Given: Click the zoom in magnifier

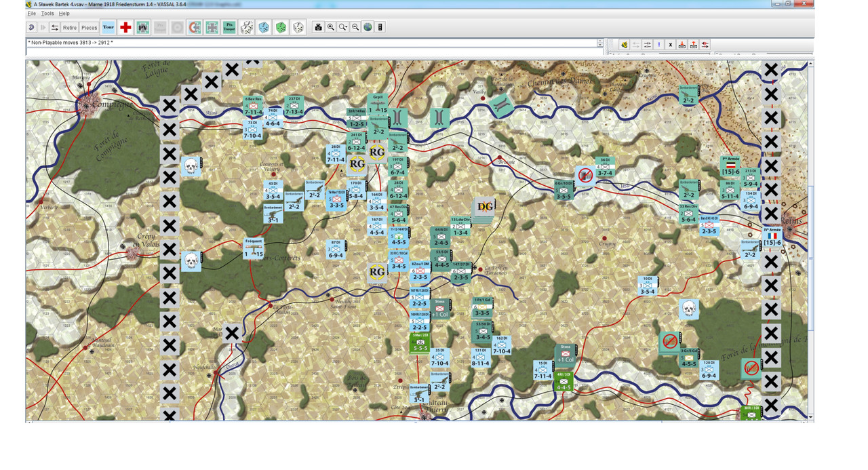Looking at the screenshot, I should [330, 27].
